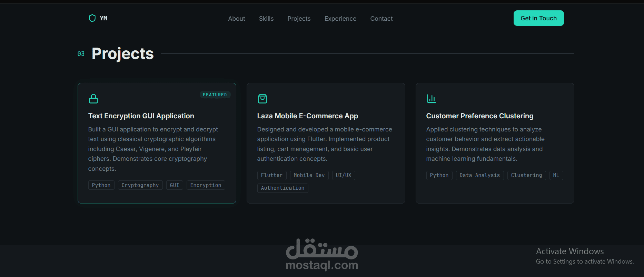The height and width of the screenshot is (277, 644).
Task: Click the Data Analysis tag
Action: click(480, 175)
